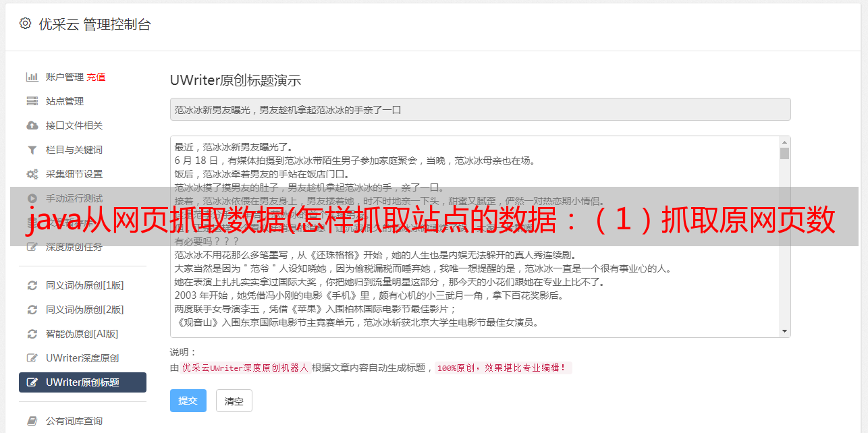
Task: Click the gear icon beside 优采云 管理控制台
Action: point(25,24)
